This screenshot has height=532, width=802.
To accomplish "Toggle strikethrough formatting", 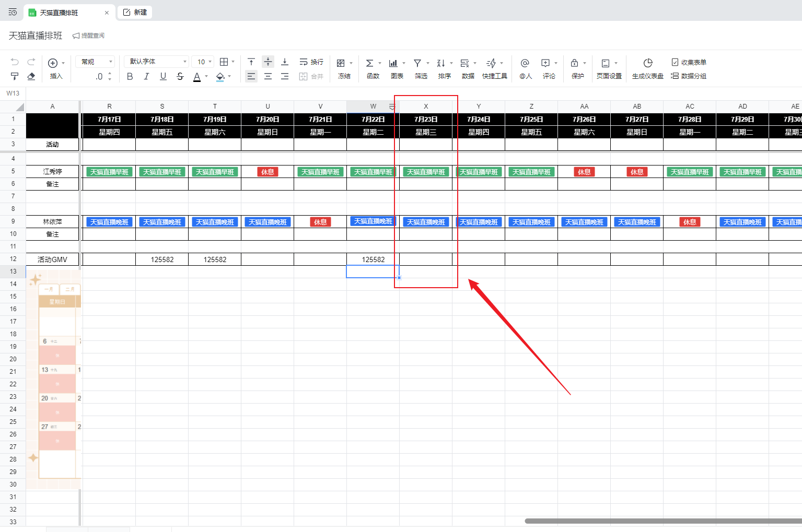I will click(180, 76).
